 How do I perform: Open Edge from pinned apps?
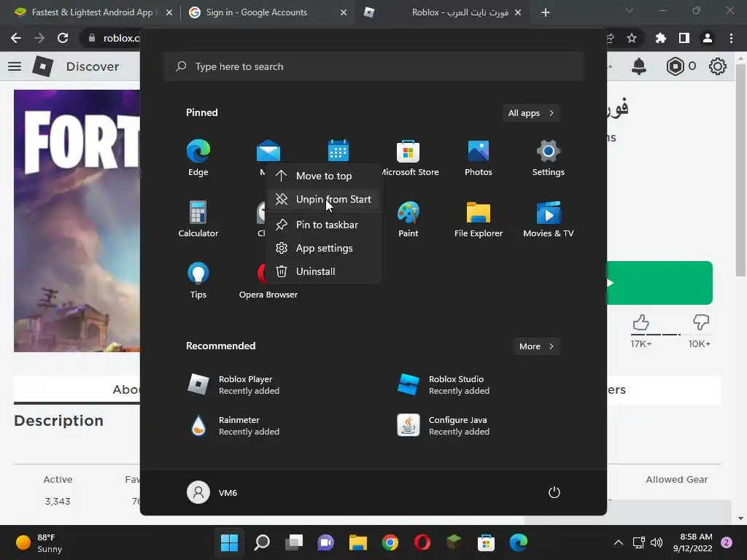click(x=198, y=158)
